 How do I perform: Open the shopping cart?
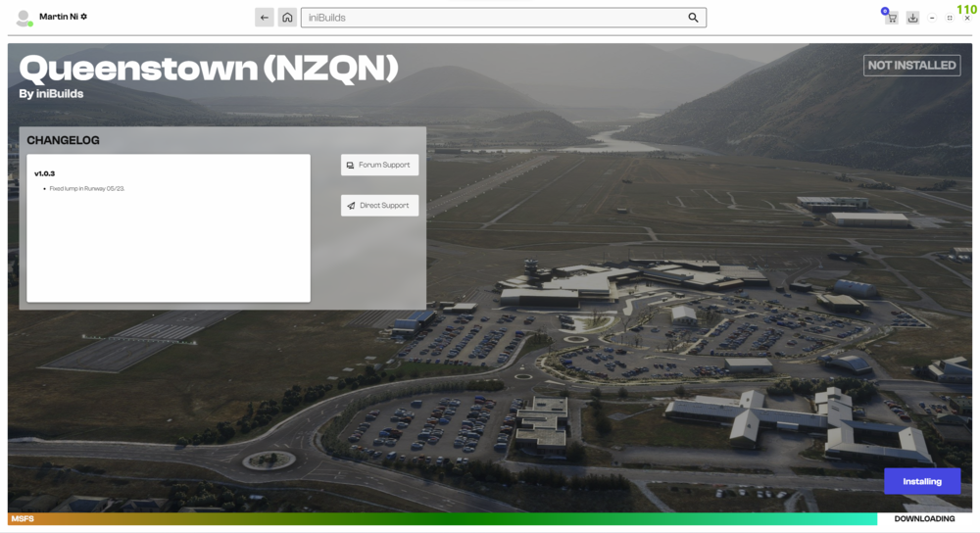892,18
